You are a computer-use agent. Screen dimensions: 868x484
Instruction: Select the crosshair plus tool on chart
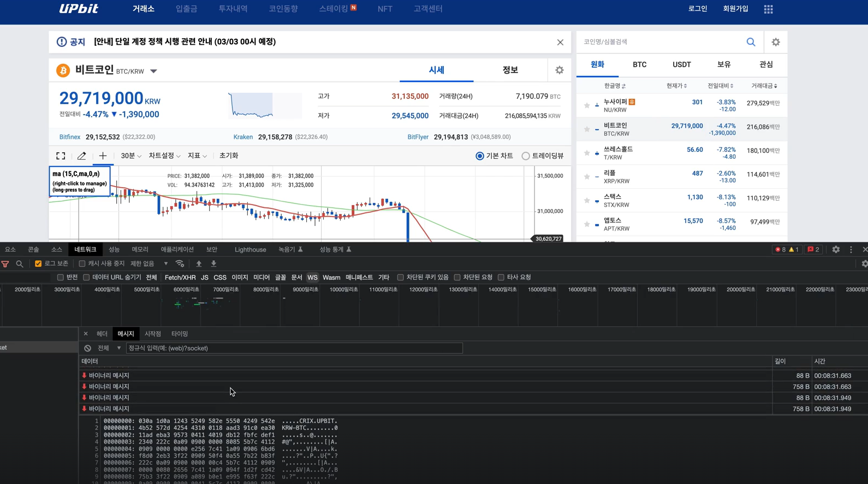[x=103, y=156]
